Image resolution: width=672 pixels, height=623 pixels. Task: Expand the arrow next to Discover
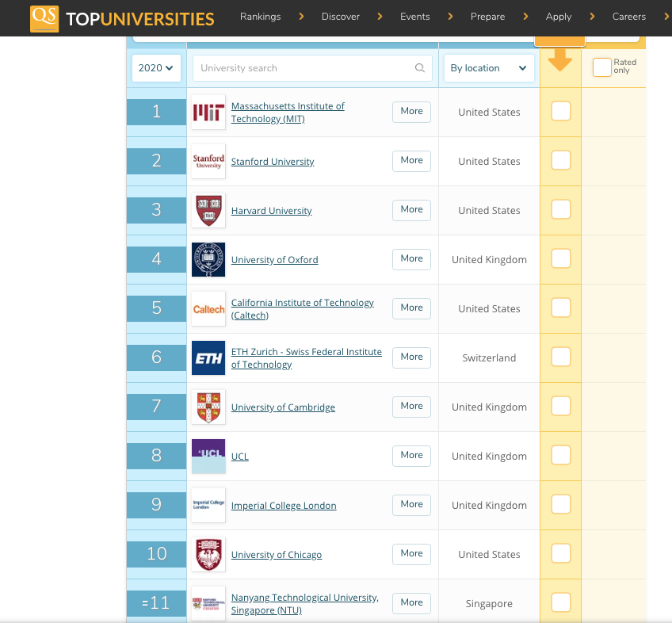[x=380, y=17]
